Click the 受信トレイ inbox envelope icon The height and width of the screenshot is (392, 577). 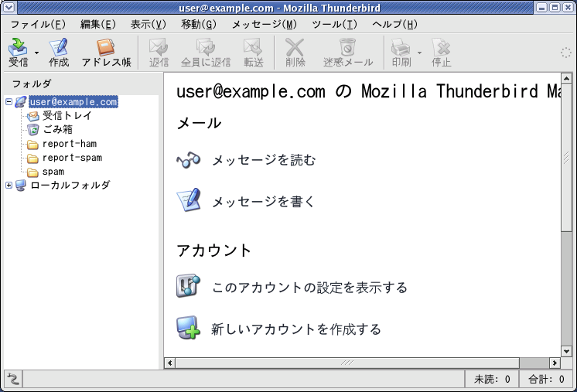(32, 116)
